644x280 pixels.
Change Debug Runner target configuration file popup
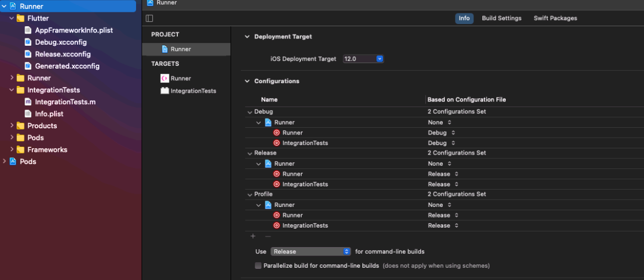442,133
